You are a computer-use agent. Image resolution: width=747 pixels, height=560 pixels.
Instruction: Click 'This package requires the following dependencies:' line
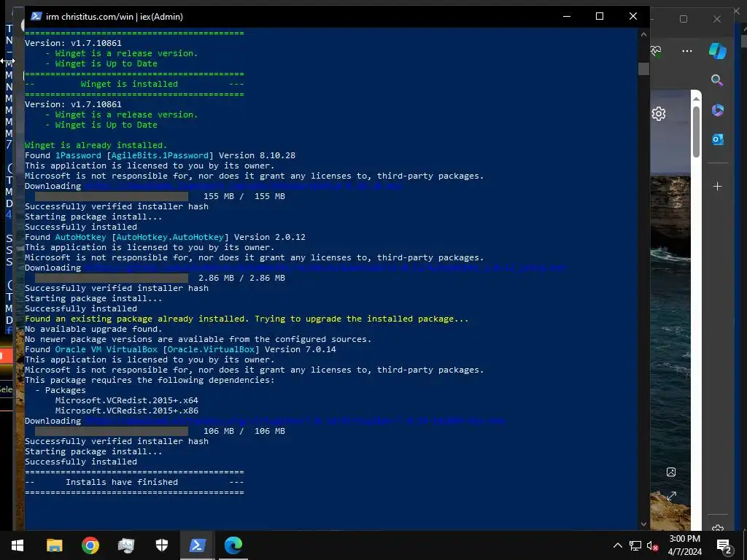tap(150, 380)
